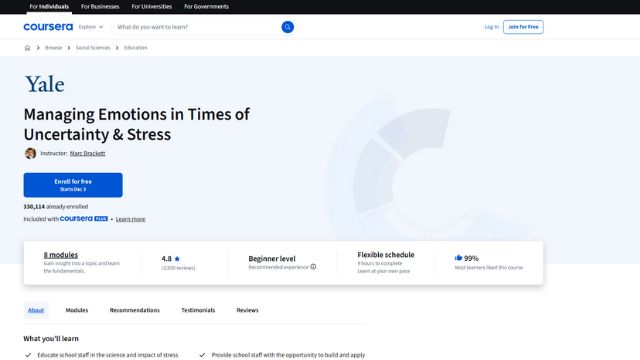Click the star icon next to 4.8

click(x=177, y=259)
